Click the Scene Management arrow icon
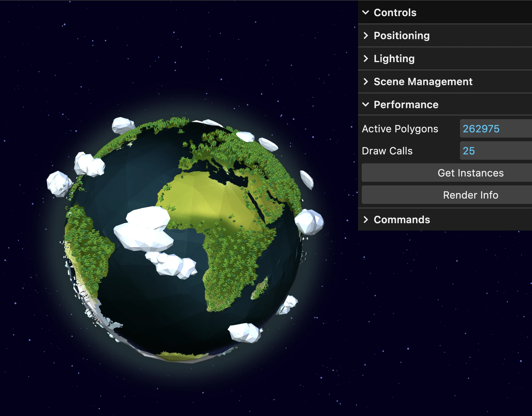This screenshot has width=532, height=416. [x=366, y=82]
